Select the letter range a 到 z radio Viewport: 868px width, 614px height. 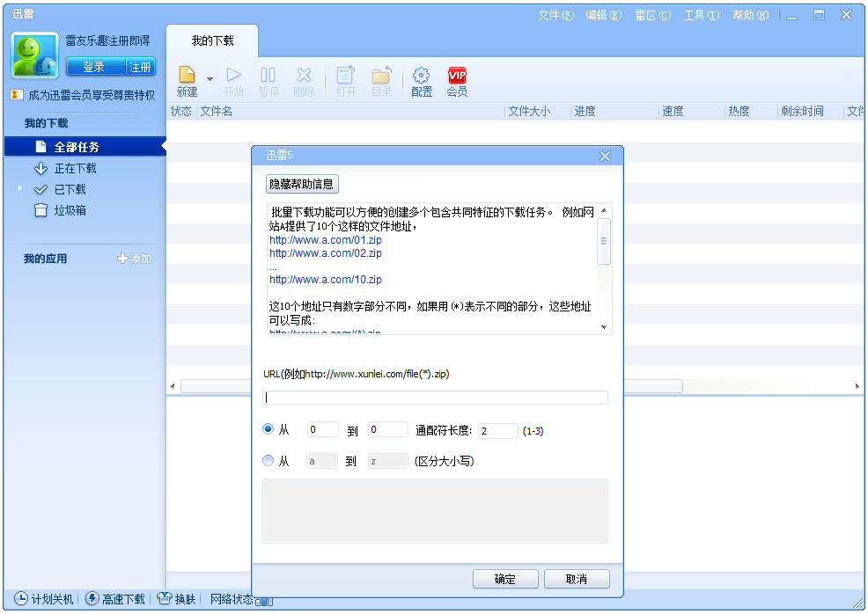point(268,461)
